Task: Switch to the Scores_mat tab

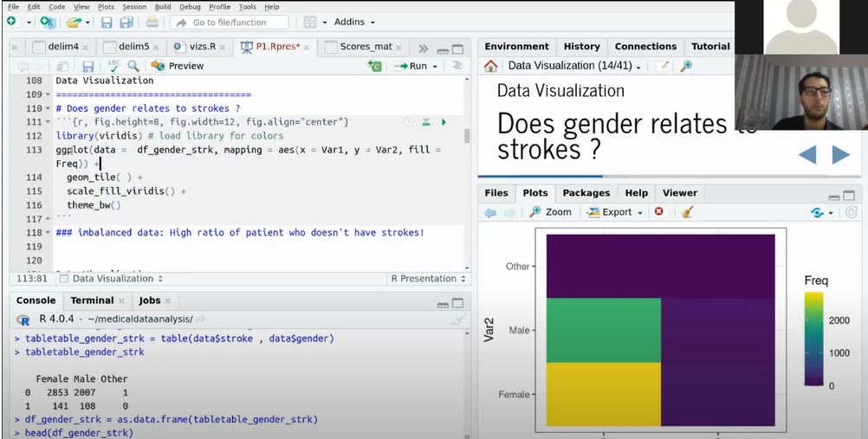Action: [x=366, y=47]
